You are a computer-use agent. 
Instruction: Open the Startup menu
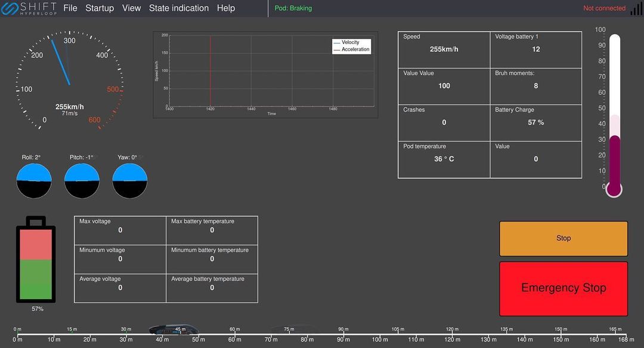(x=100, y=8)
